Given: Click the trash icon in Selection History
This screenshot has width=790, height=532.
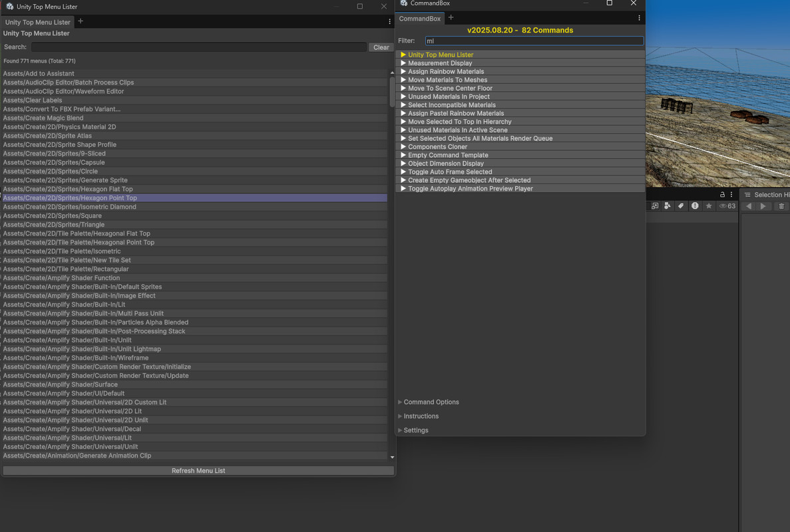Looking at the screenshot, I should pyautogui.click(x=781, y=206).
